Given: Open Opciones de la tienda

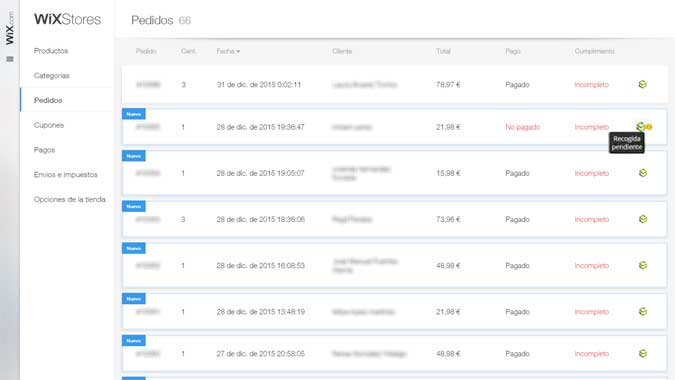Looking at the screenshot, I should (70, 199).
